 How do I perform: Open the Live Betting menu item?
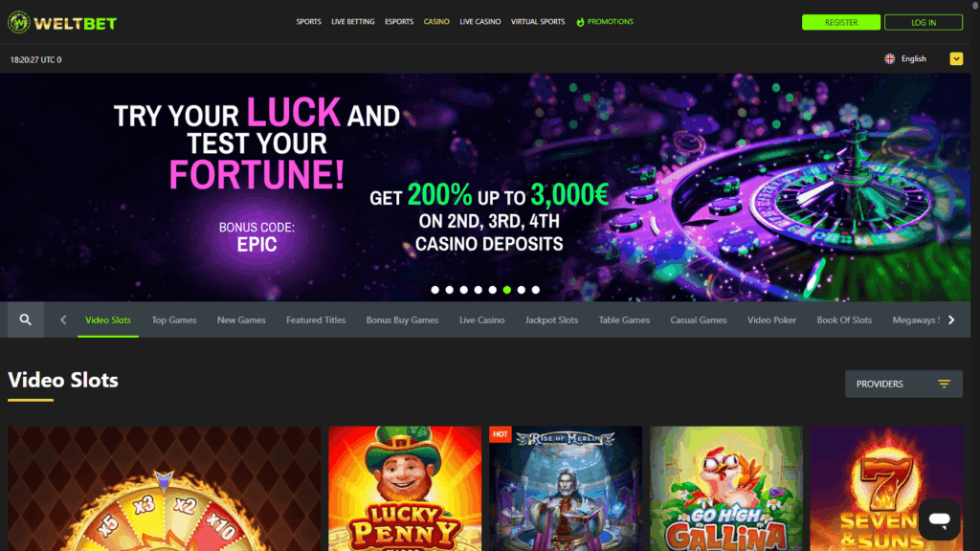352,22
